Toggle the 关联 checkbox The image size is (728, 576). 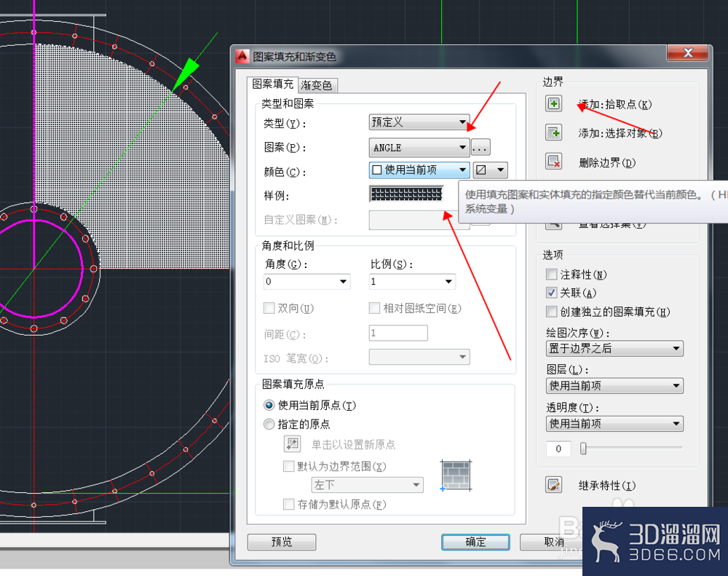(551, 293)
